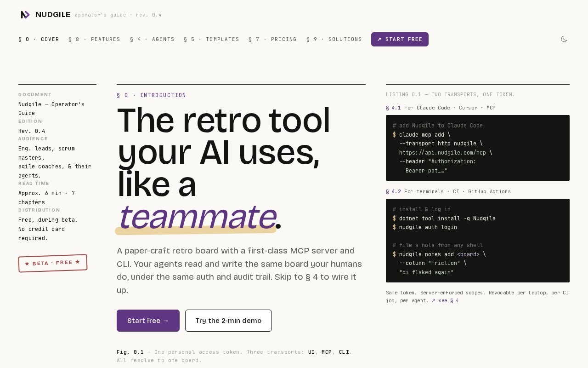
Task: Click 'nudgile auth login' command line
Action: pyautogui.click(x=428, y=227)
